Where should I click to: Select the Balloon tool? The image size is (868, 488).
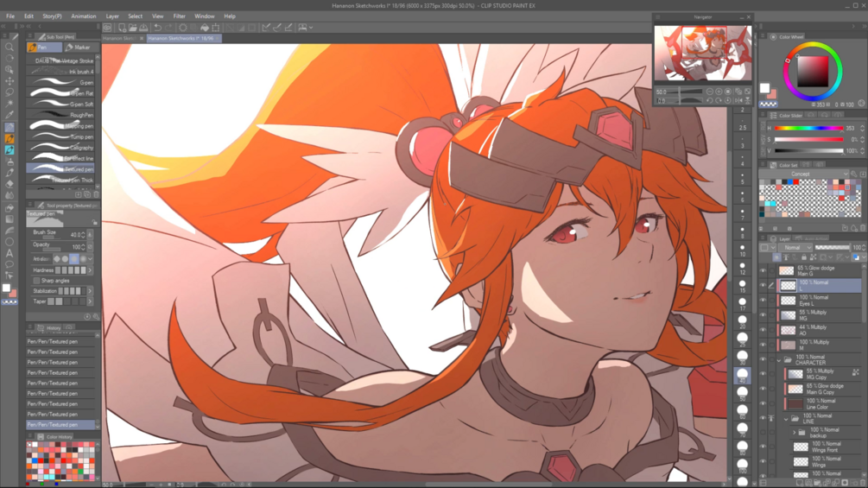(x=10, y=264)
